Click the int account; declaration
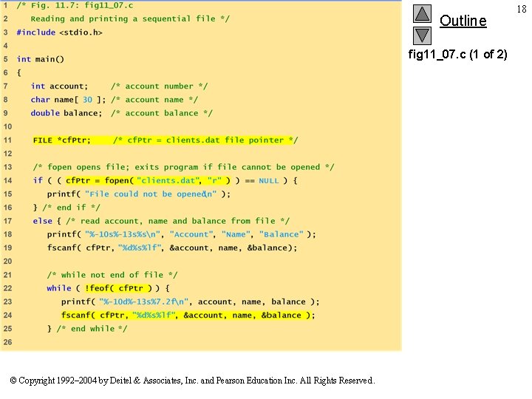The width and height of the screenshot is (532, 399). tap(59, 86)
